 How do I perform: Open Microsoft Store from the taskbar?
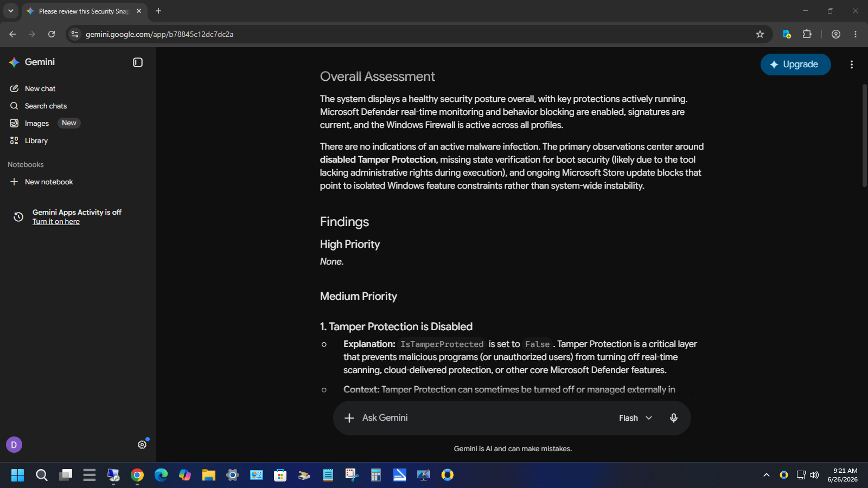280,475
